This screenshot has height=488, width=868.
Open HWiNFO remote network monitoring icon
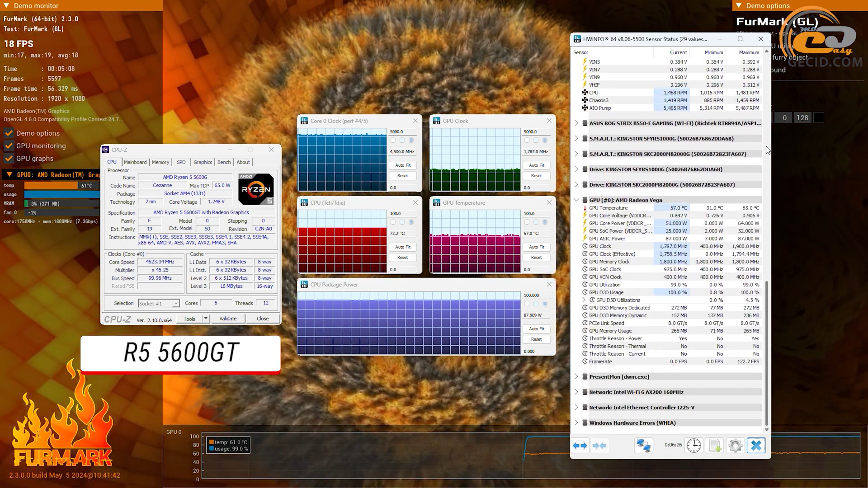643,446
